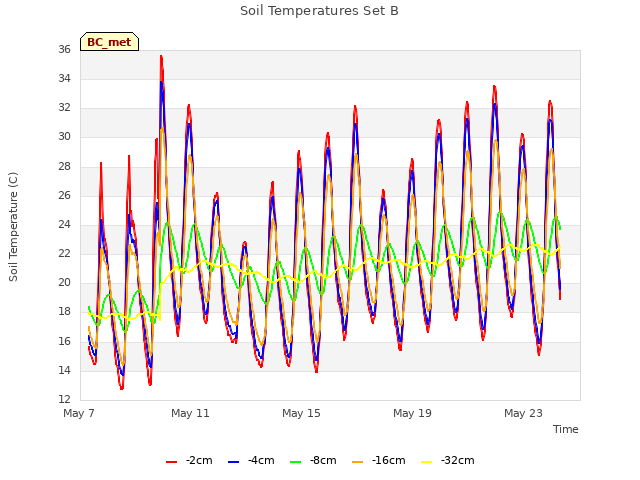Click the 26 y-axis tick label

[x=64, y=196]
